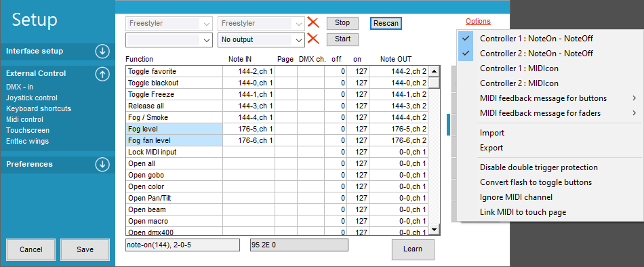The height and width of the screenshot is (267, 644).
Task: Click the red X beside Freestyler output
Action: click(313, 22)
